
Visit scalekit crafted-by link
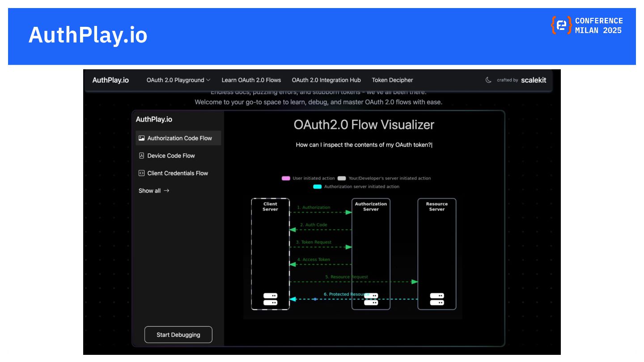534,80
